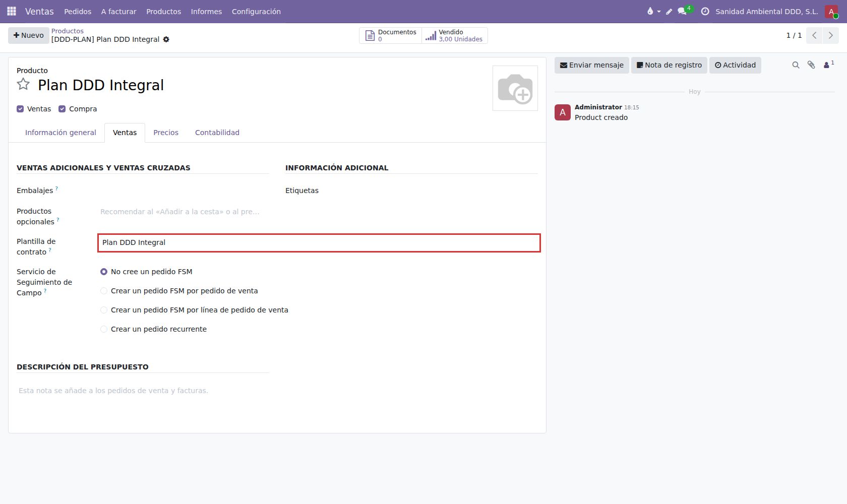
Task: Open the color theme droplet menu
Action: coord(653,11)
